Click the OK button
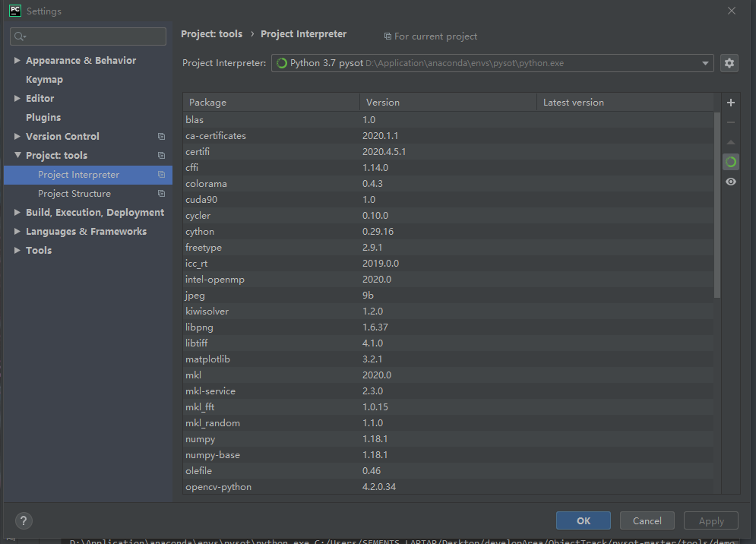 pos(584,520)
